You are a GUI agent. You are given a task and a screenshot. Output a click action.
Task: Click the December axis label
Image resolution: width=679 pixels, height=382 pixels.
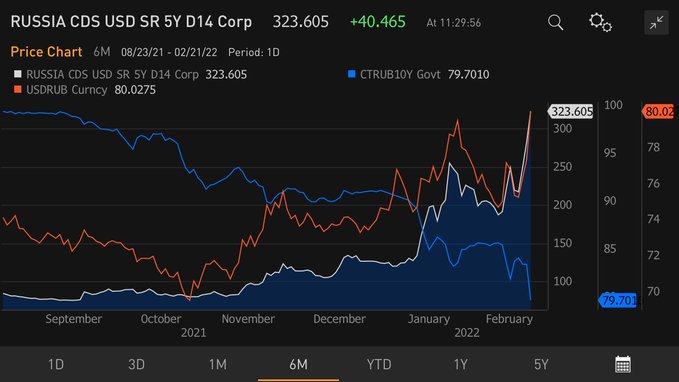coord(339,319)
